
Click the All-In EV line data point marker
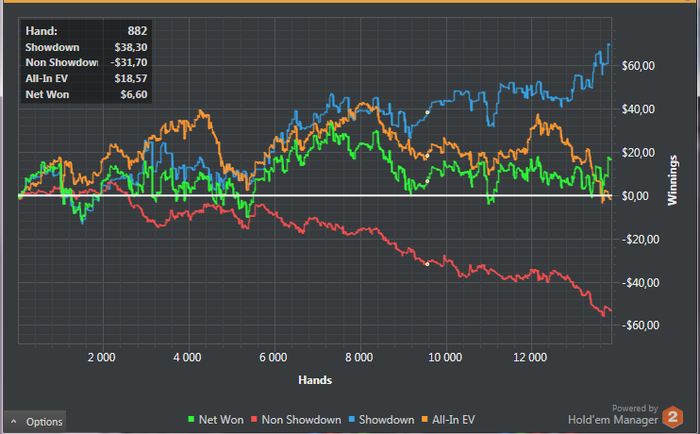pos(427,156)
